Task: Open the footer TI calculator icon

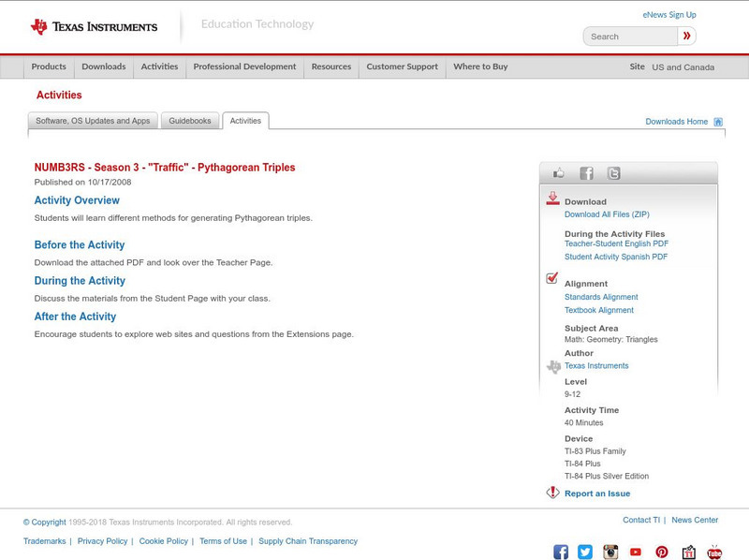Action: [688, 552]
